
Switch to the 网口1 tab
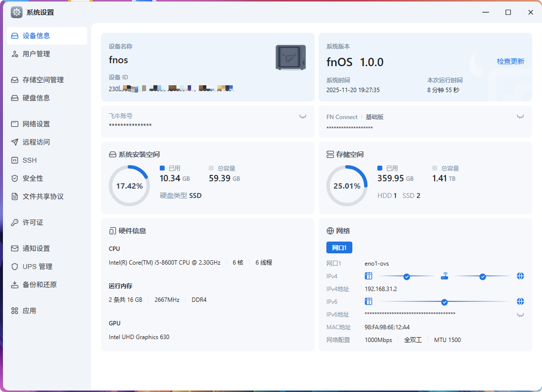[x=339, y=247]
